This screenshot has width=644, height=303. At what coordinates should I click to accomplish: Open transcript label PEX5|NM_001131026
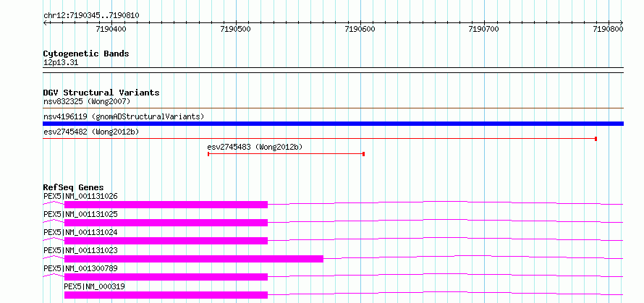pyautogui.click(x=80, y=196)
